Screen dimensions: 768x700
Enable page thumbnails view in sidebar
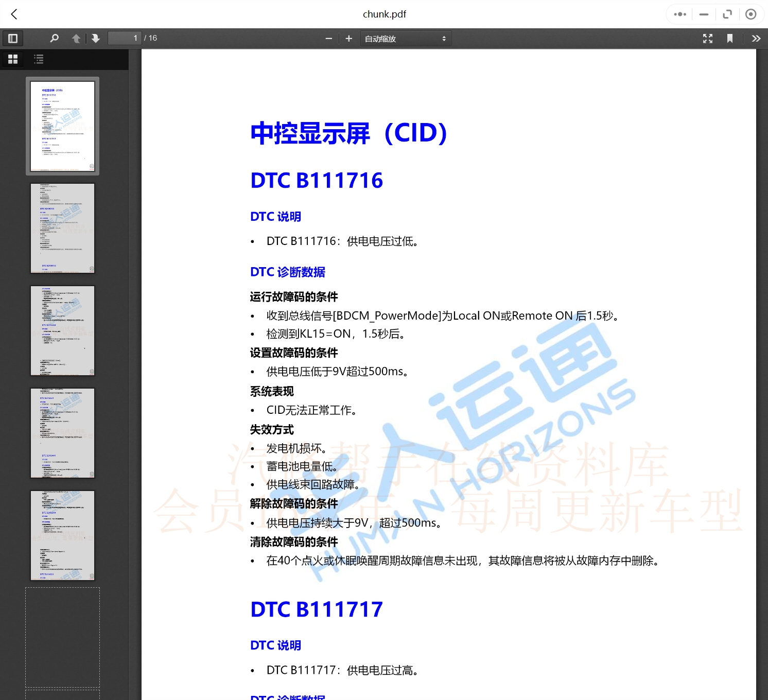(x=12, y=59)
